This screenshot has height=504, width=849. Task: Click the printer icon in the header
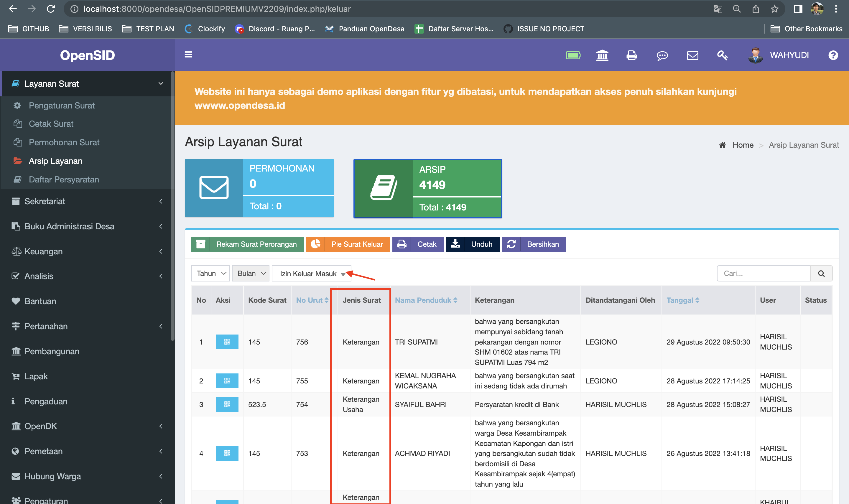click(632, 55)
